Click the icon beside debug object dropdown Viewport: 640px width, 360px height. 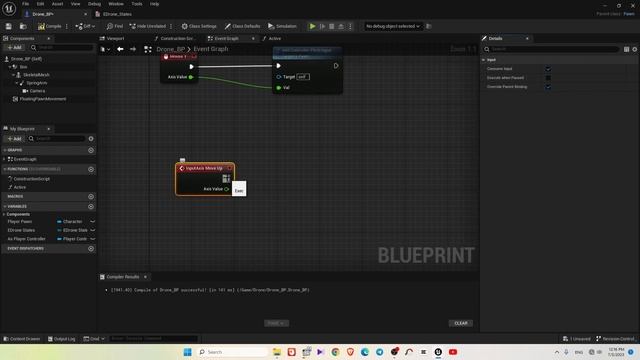429,26
